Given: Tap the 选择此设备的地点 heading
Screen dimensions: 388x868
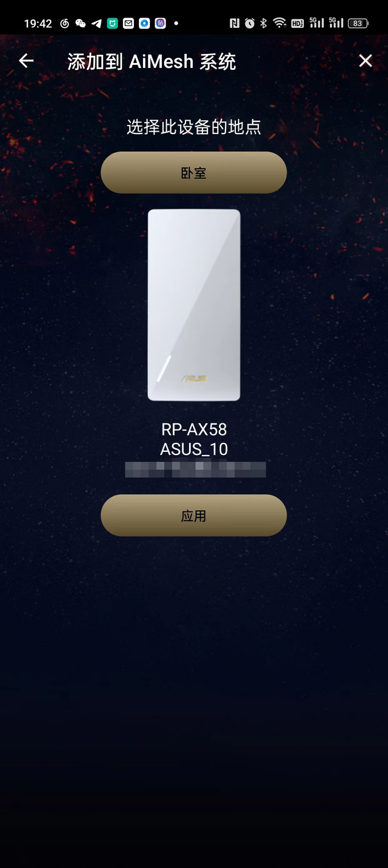Looking at the screenshot, I should pos(194,127).
